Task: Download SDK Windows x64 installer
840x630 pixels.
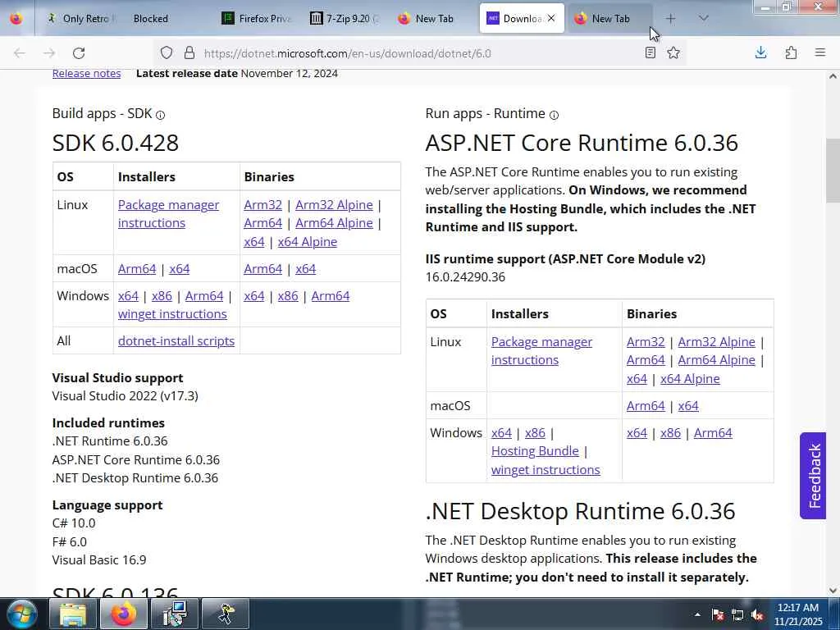Action: coord(128,295)
